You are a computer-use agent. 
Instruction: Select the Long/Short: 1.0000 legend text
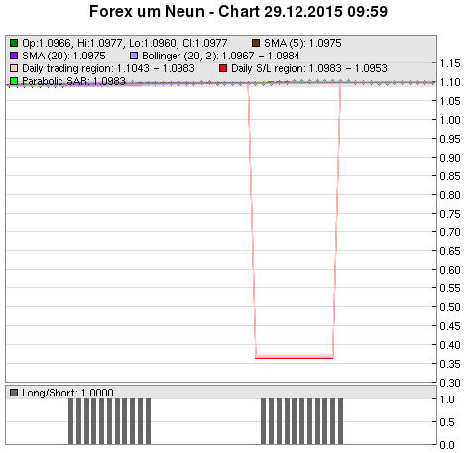[x=67, y=393]
